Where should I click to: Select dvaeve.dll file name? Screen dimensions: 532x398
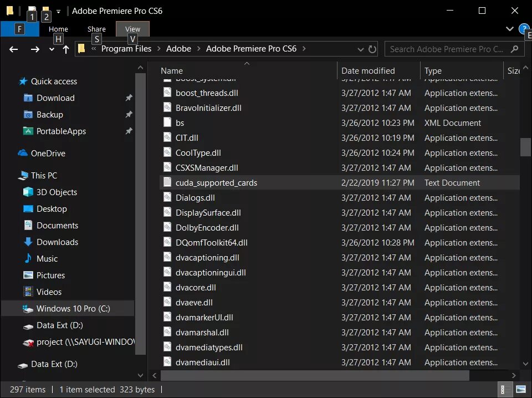pyautogui.click(x=194, y=302)
